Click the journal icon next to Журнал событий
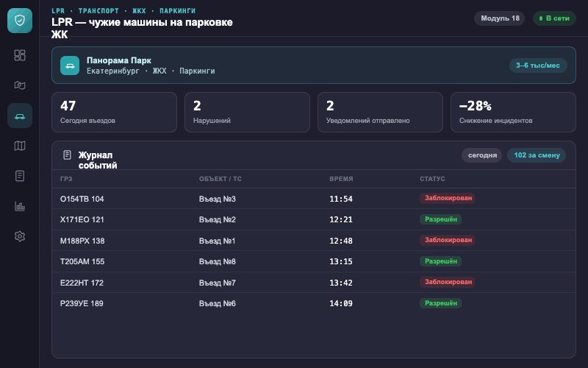Screen dimensions: 588x368 (67, 155)
